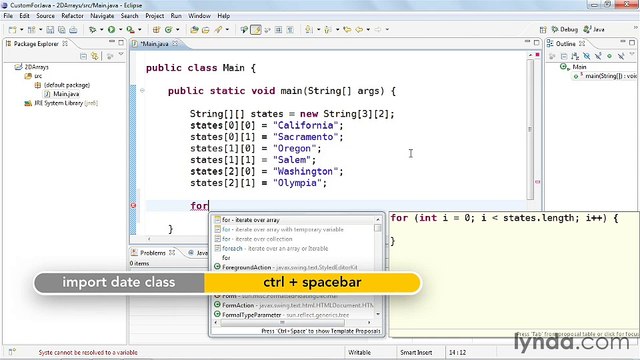Toggle Hide Fields in Outline toolbar
The height and width of the screenshot is (360, 640).
click(x=587, y=56)
